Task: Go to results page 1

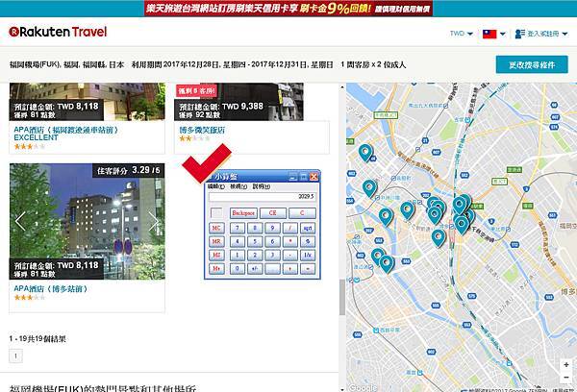Action: pyautogui.click(x=15, y=355)
